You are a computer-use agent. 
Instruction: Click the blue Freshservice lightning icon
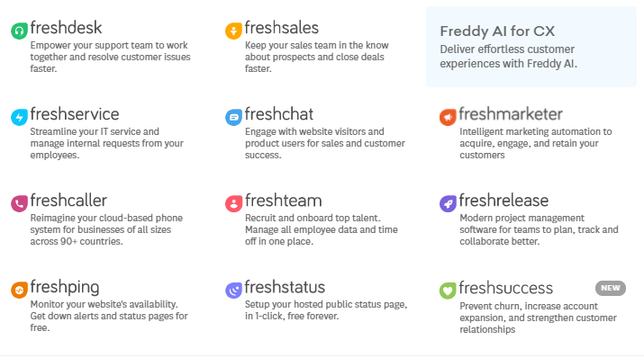[19, 117]
